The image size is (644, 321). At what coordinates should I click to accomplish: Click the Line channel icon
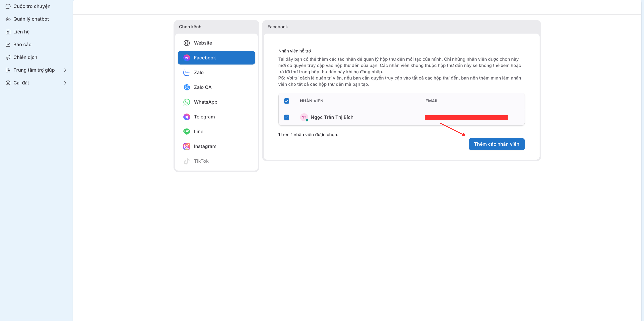point(186,131)
